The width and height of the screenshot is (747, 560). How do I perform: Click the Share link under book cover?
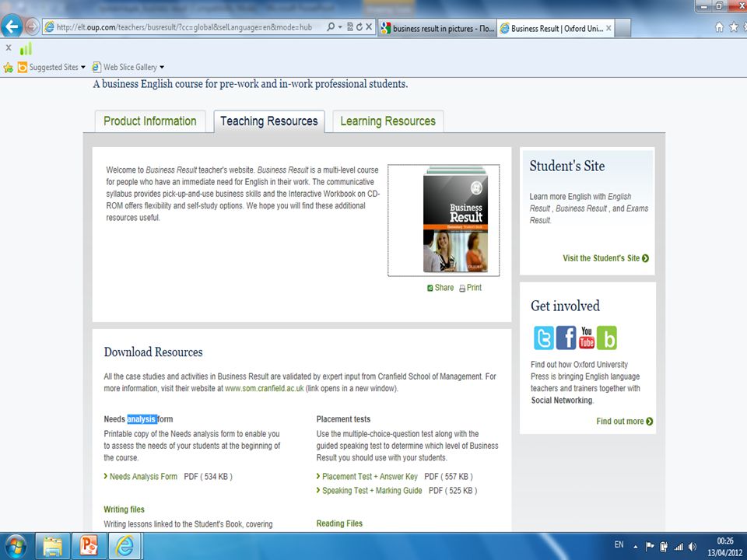[440, 288]
